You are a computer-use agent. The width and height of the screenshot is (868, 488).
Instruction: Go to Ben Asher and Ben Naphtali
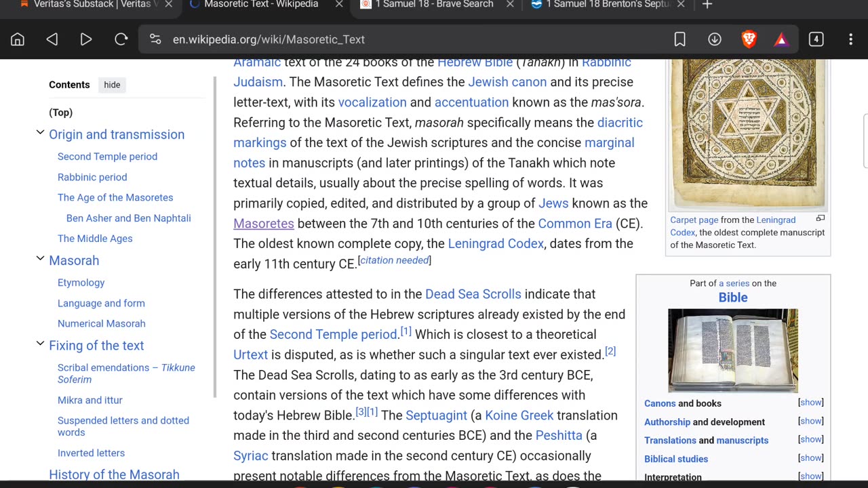[129, 218]
